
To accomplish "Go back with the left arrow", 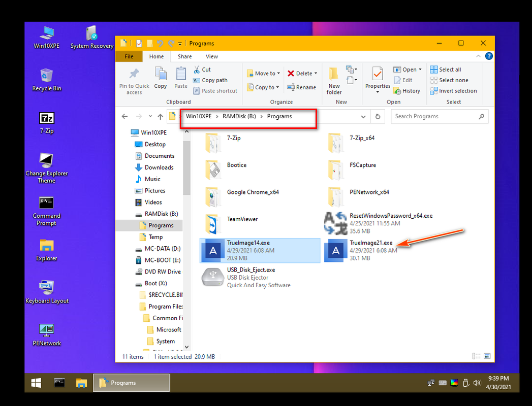I will click(x=124, y=117).
